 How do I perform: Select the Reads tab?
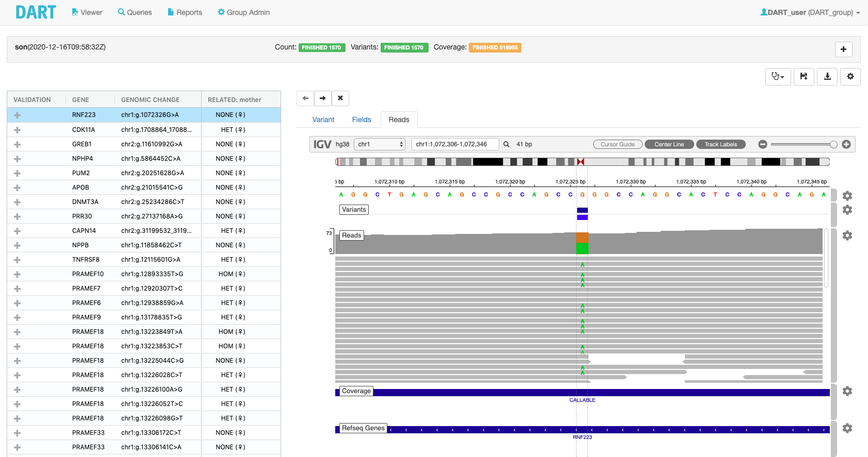click(399, 120)
